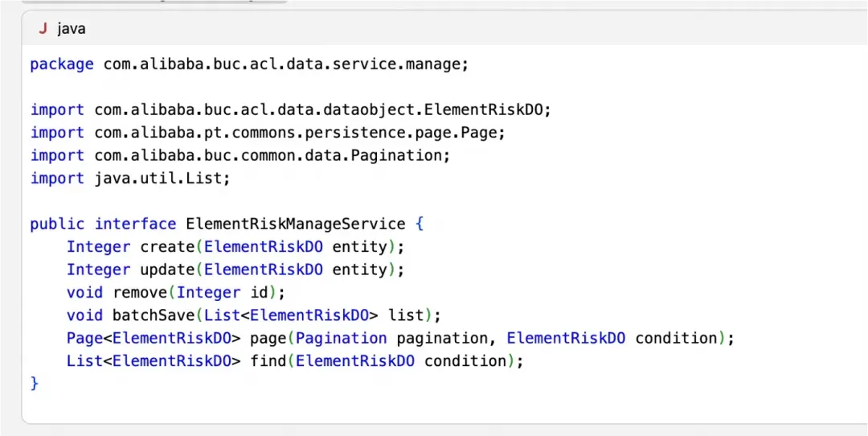Click the update method name
The height and width of the screenshot is (436, 868).
coord(167,269)
